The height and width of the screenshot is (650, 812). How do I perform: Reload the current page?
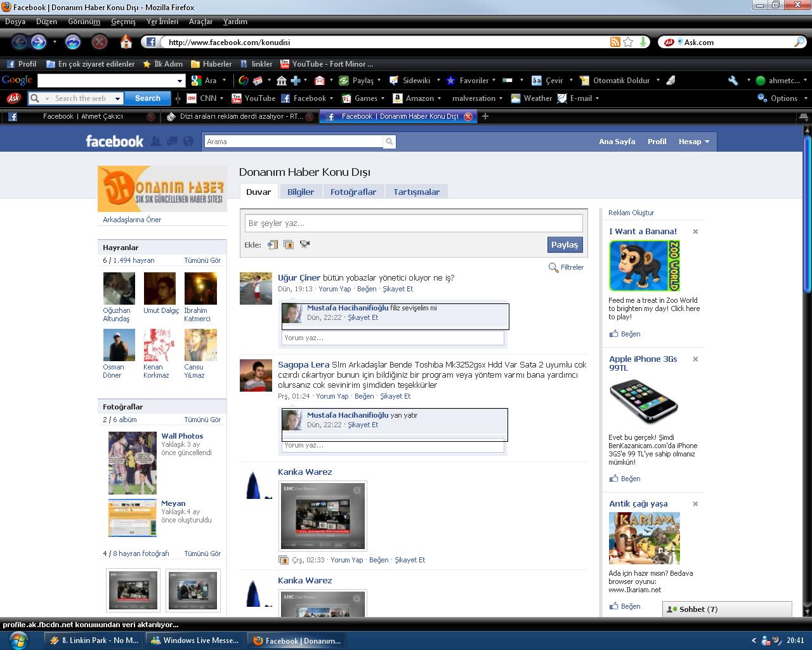73,43
